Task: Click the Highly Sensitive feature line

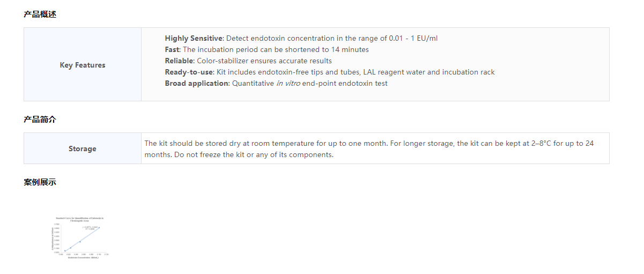Action: click(x=301, y=38)
